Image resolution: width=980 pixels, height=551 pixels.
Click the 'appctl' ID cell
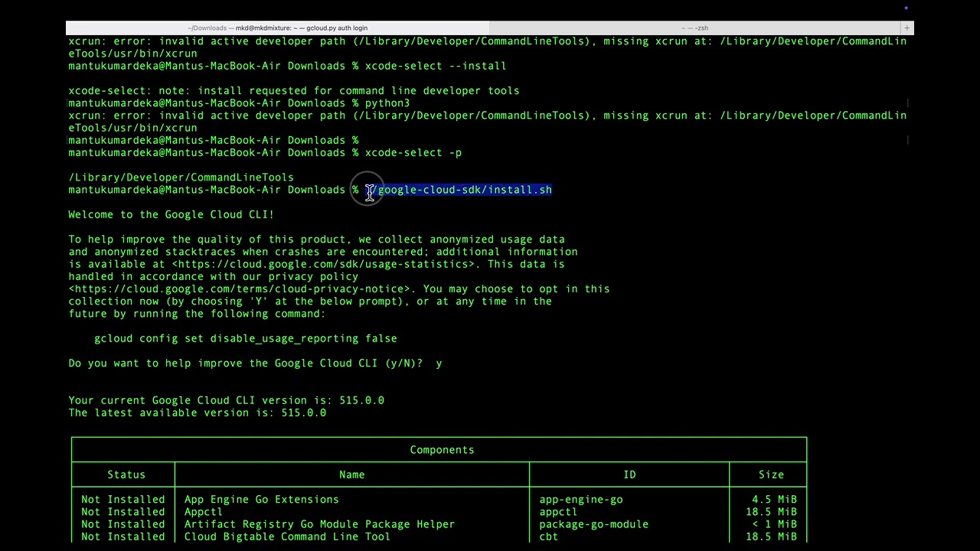[558, 512]
